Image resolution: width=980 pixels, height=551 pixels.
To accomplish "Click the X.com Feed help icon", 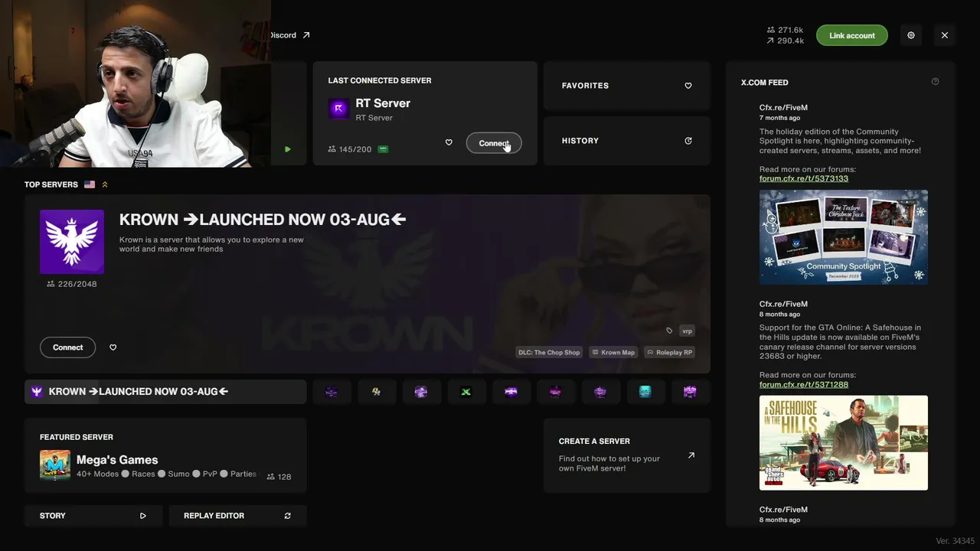I will 935,82.
